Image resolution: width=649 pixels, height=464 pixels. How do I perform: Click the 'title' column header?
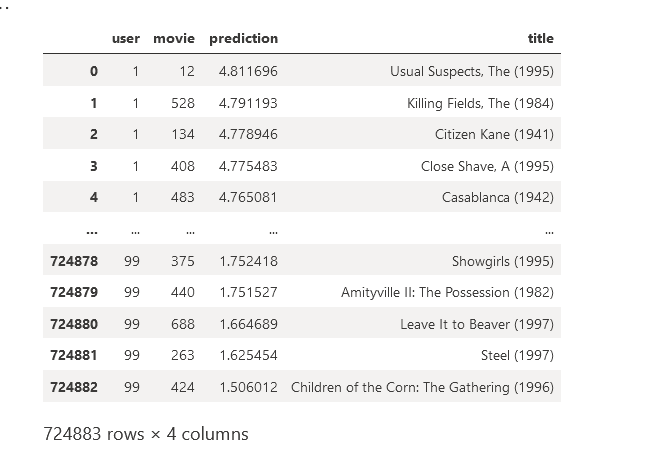pyautogui.click(x=540, y=39)
